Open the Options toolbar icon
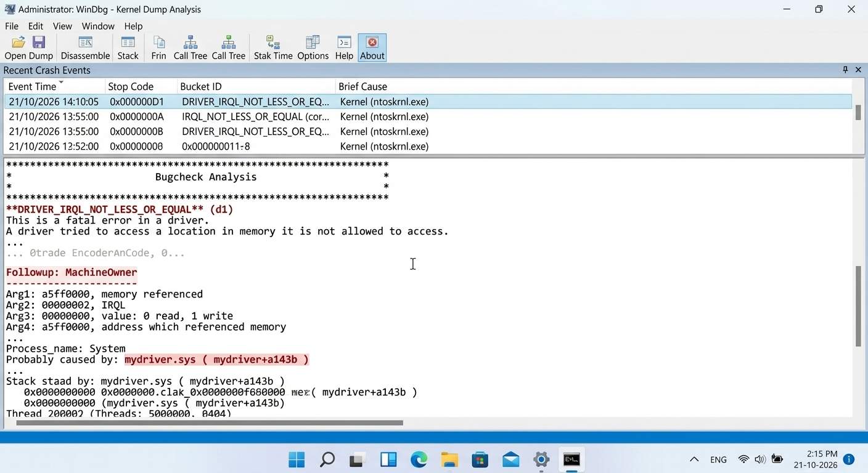Screen dimensions: 868x473 click(x=313, y=48)
